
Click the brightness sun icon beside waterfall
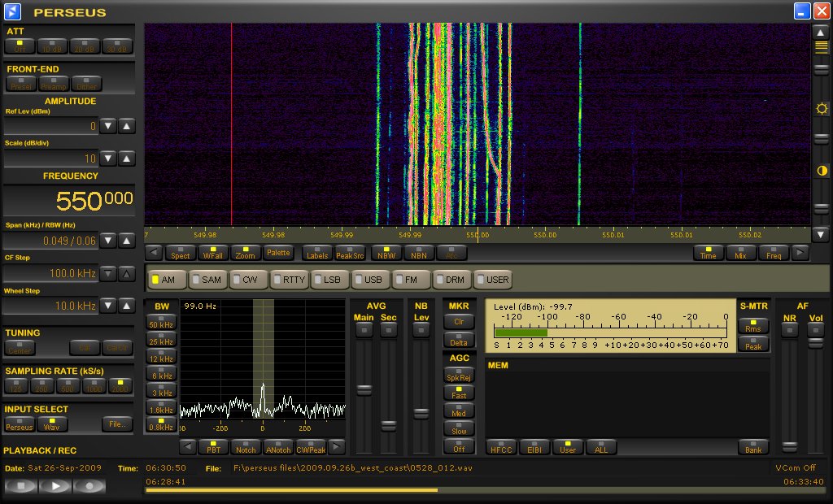click(822, 109)
